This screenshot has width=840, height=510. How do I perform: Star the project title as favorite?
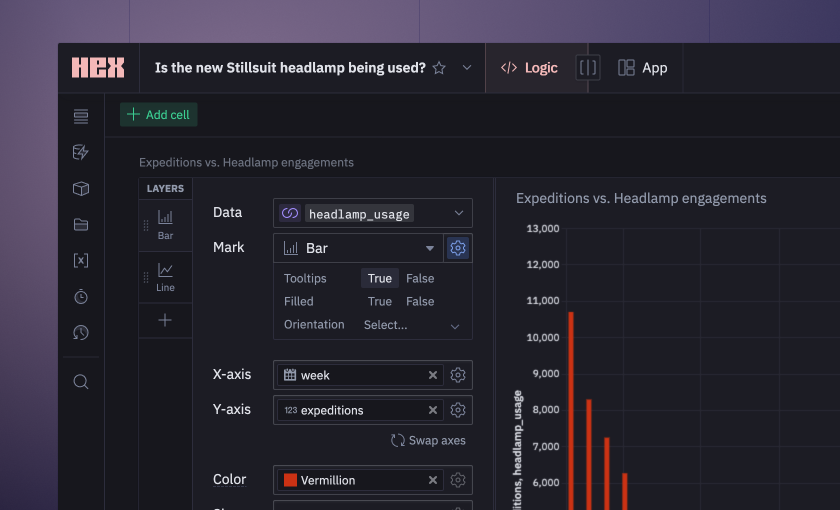click(x=439, y=68)
